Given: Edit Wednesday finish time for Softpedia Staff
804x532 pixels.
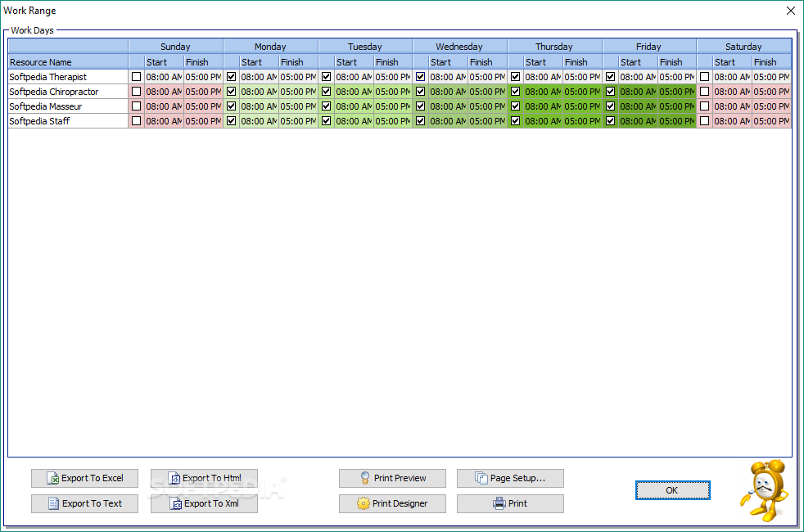Looking at the screenshot, I should click(x=488, y=121).
